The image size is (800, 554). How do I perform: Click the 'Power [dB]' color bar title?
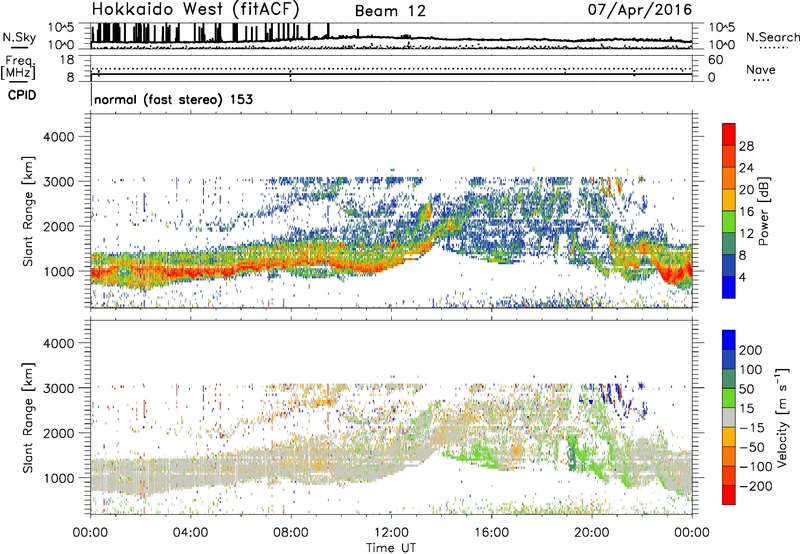coord(764,211)
